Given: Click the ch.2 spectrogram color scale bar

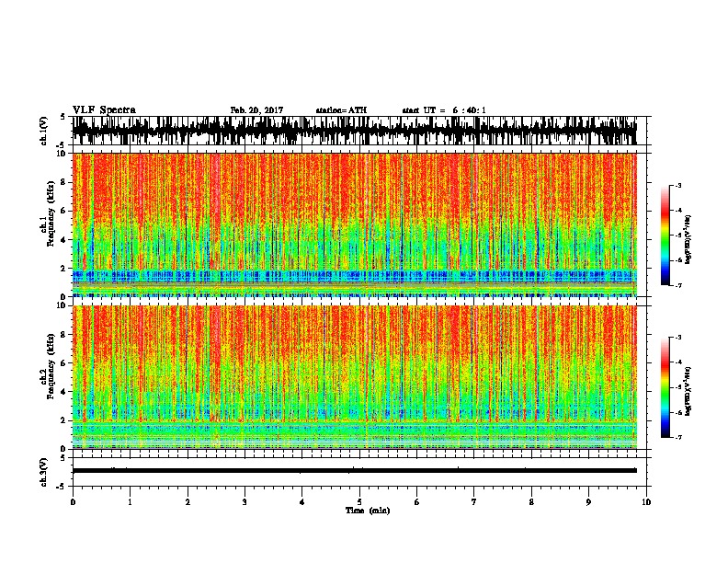Looking at the screenshot, I should tap(665, 387).
